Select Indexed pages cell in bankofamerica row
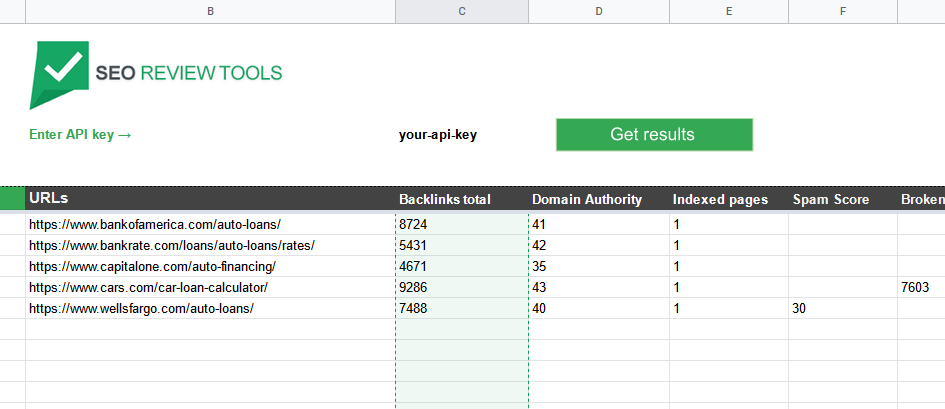The height and width of the screenshot is (409, 945). (729, 225)
